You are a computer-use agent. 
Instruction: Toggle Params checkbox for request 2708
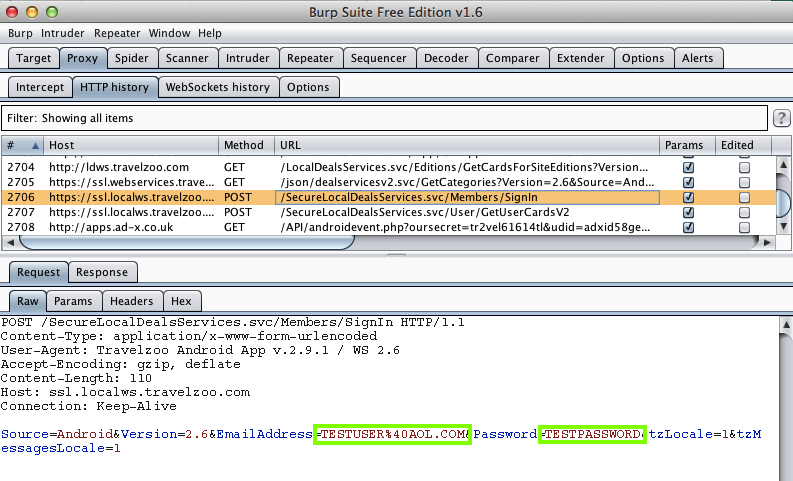pos(688,227)
